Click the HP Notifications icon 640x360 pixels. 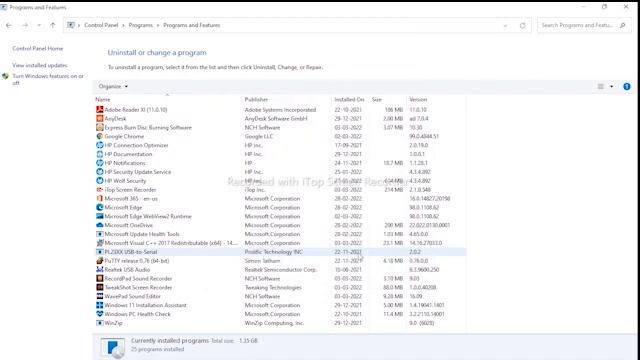click(x=100, y=163)
